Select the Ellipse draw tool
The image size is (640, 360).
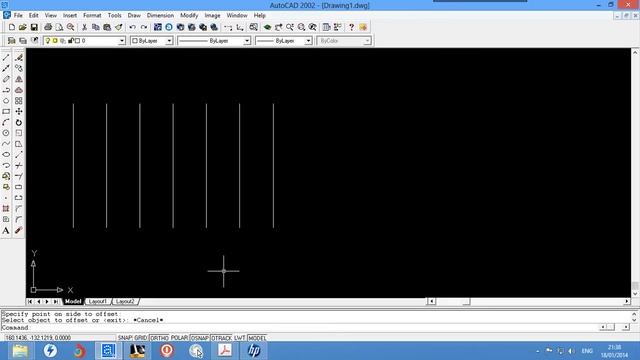[6, 155]
